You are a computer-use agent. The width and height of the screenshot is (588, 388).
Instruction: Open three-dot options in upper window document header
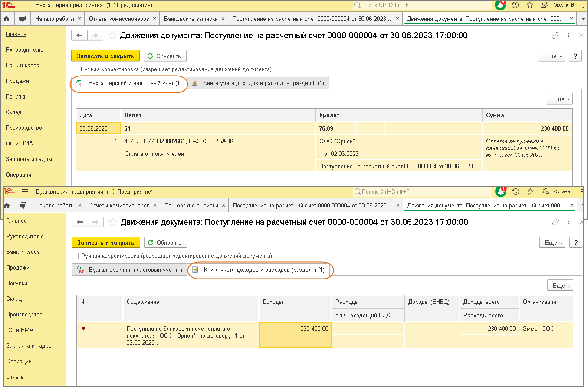pos(568,36)
